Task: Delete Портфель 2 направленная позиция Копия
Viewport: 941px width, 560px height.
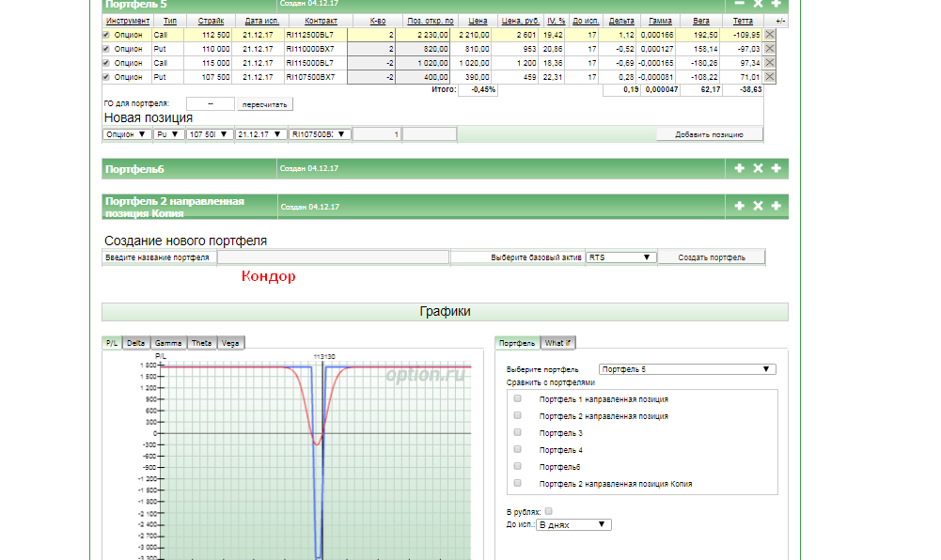Action: (758, 206)
